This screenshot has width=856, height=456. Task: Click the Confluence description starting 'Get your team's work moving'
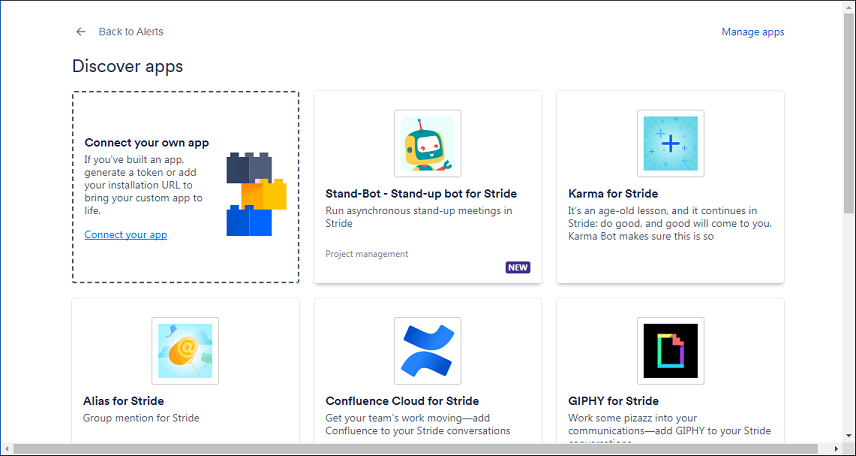pos(418,424)
